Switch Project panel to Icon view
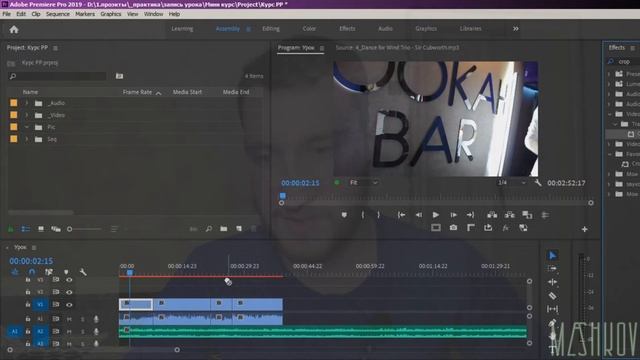Screen dimensions: 640x360 click(41, 229)
